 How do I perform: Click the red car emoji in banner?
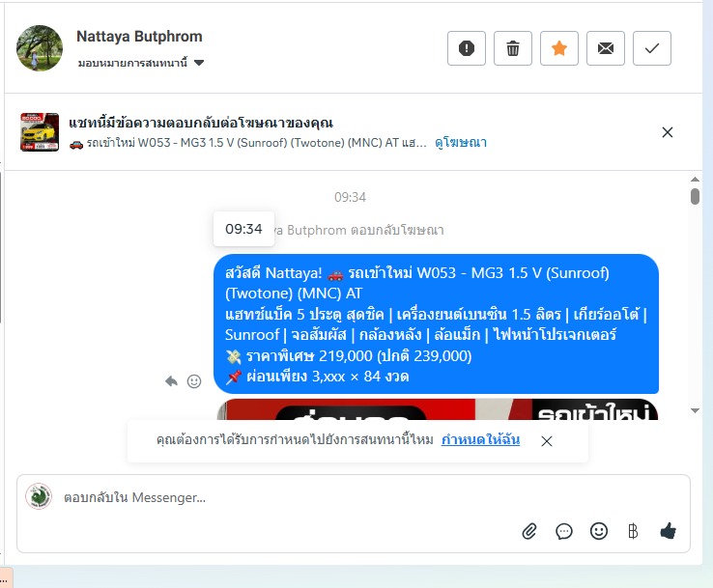click(x=76, y=144)
